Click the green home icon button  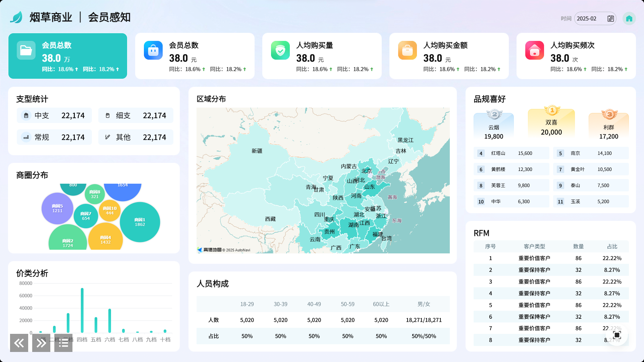pos(629,18)
